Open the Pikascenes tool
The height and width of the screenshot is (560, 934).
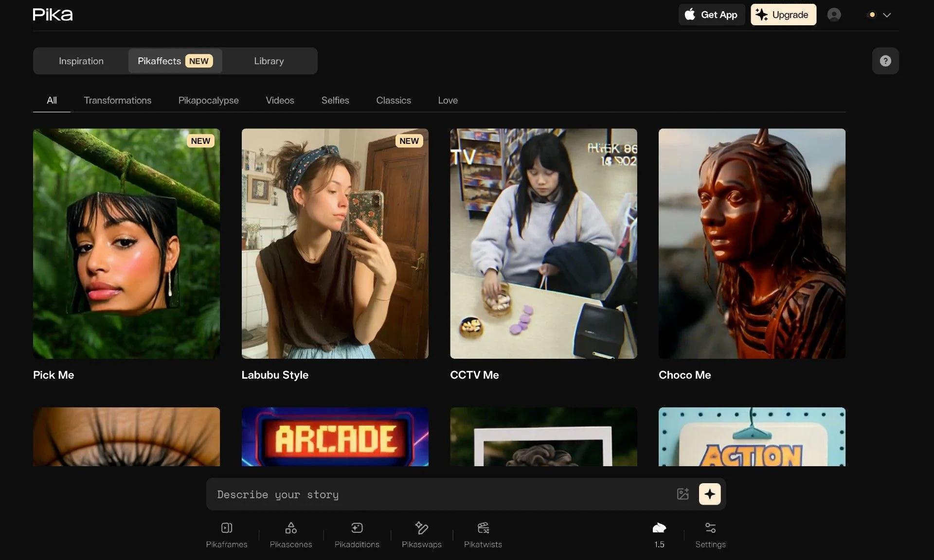291,534
